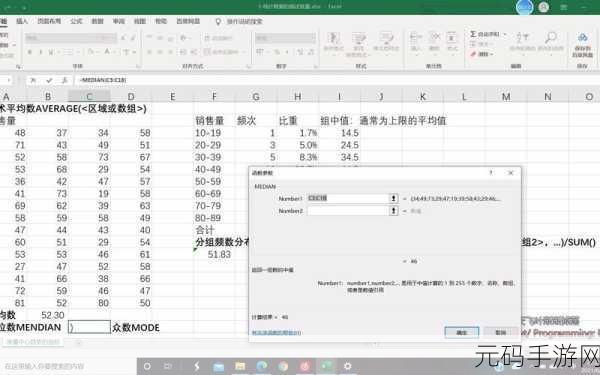Click the AutoSum sigma icon
Image resolution: width=600 pixels, height=375 pixels.
pos(473,34)
